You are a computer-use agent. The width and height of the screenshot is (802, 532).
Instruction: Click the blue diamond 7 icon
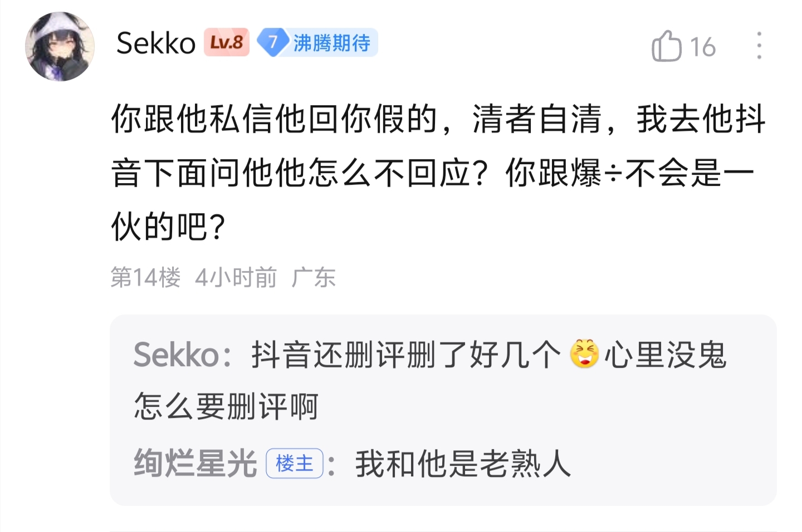tap(272, 43)
